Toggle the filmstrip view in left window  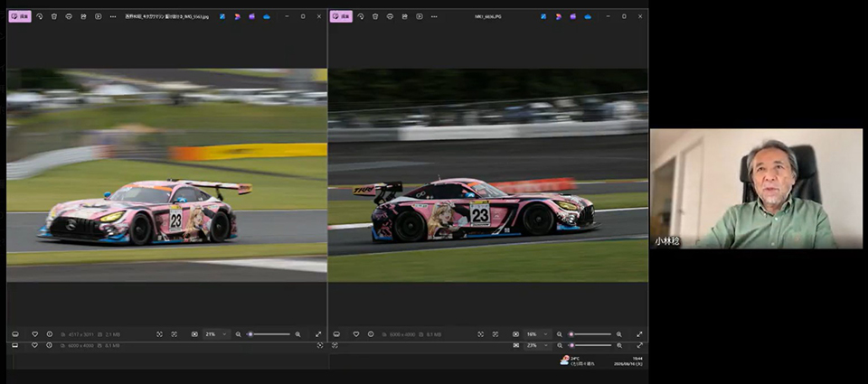15,334
